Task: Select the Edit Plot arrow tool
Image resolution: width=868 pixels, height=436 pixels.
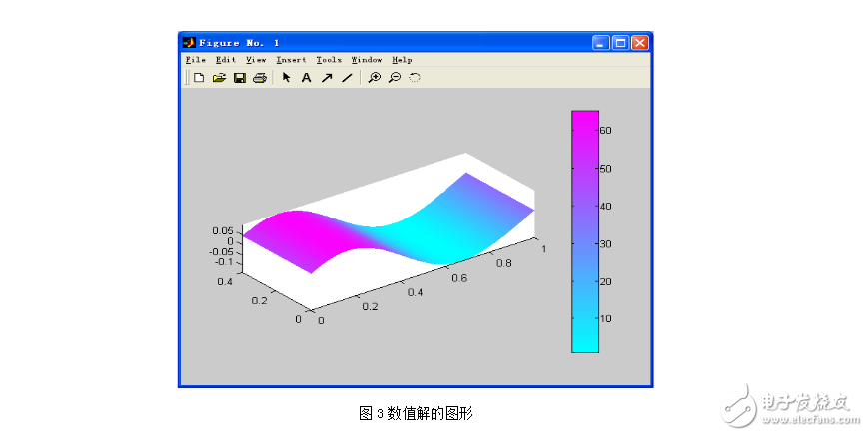Action: 286,78
